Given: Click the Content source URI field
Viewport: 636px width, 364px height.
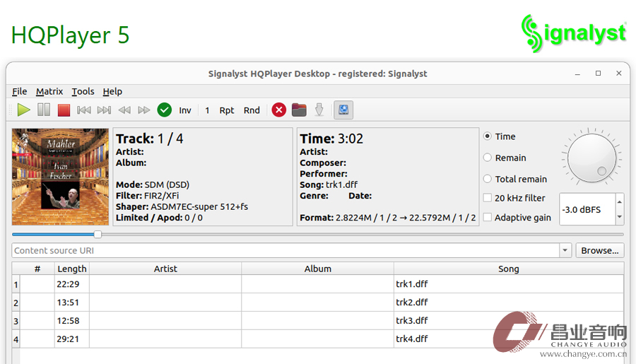Looking at the screenshot, I should (x=285, y=250).
